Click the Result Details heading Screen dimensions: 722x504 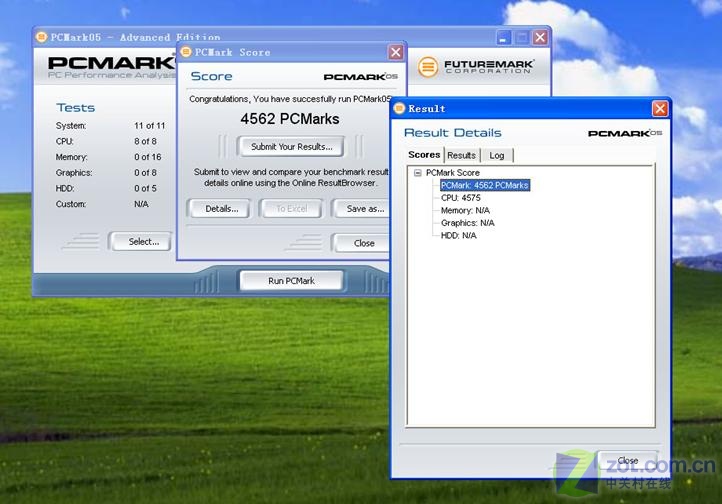pos(453,133)
